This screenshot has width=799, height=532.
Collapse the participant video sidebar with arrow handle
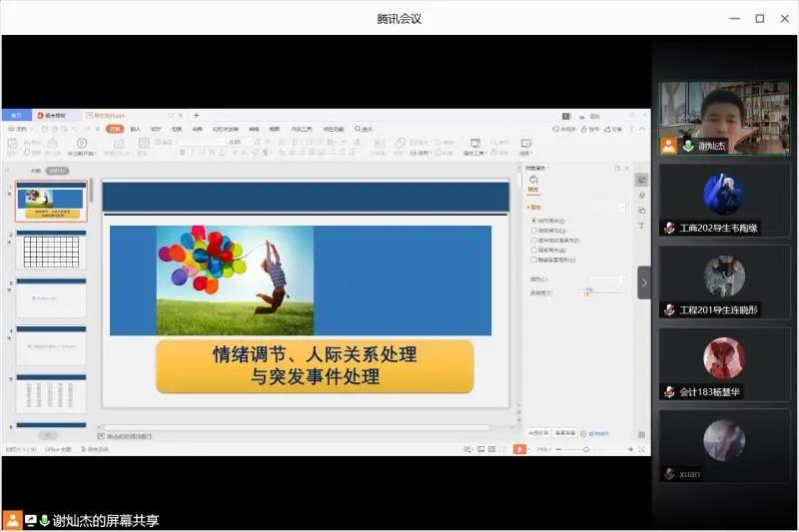pos(644,282)
